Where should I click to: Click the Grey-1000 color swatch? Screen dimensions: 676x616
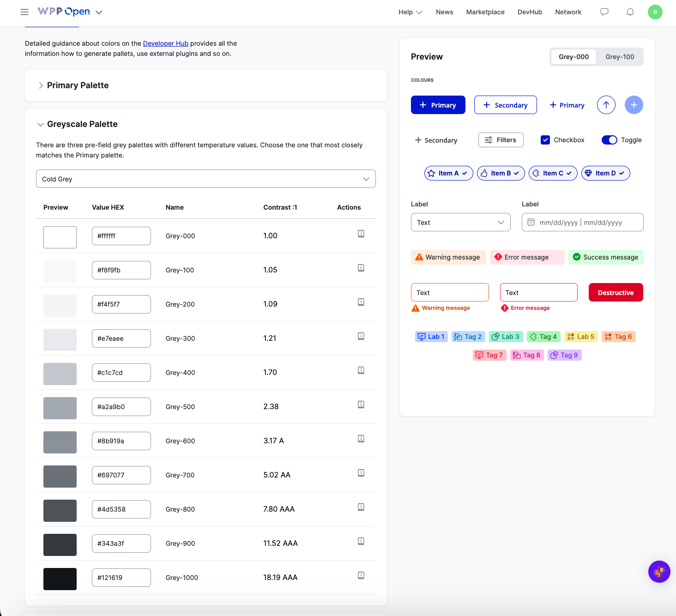(60, 579)
